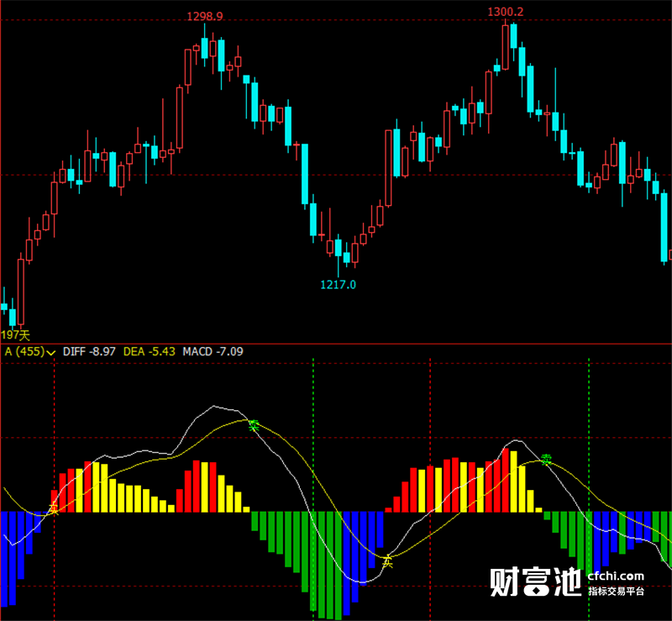672x621 pixels.
Task: Click the 1298.9 high price label
Action: (205, 16)
